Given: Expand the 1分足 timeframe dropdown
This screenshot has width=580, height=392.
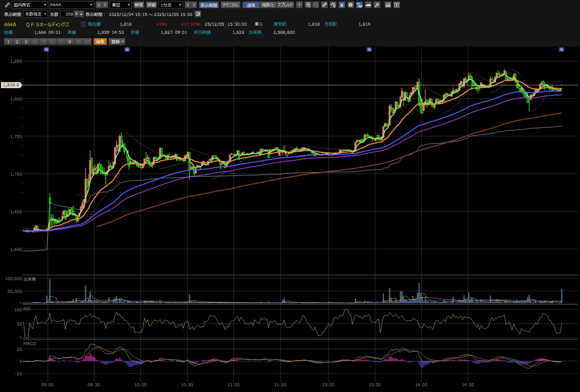Looking at the screenshot, I should pyautogui.click(x=171, y=5).
